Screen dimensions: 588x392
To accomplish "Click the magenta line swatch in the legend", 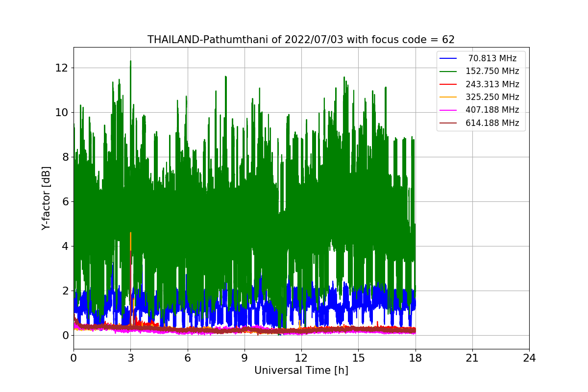I will tap(448, 110).
